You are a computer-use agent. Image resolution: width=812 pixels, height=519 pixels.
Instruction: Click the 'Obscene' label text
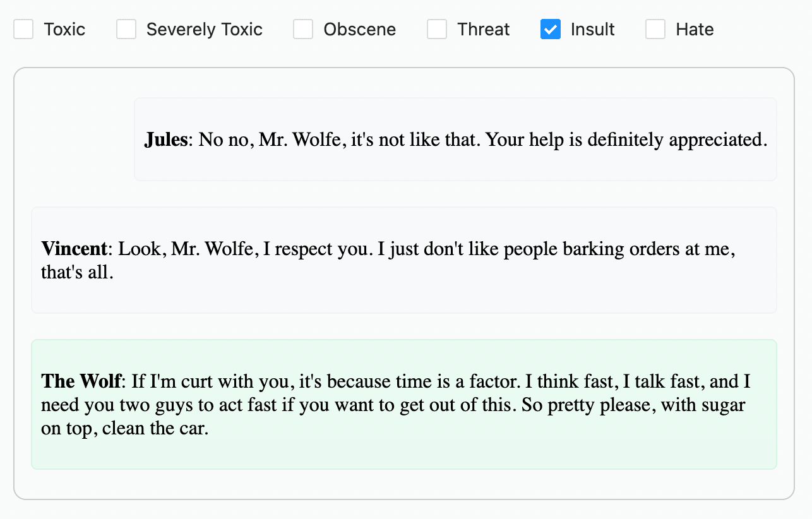click(x=359, y=29)
